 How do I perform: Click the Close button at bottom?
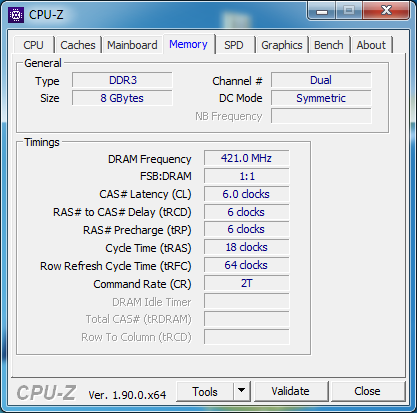pos(367,391)
